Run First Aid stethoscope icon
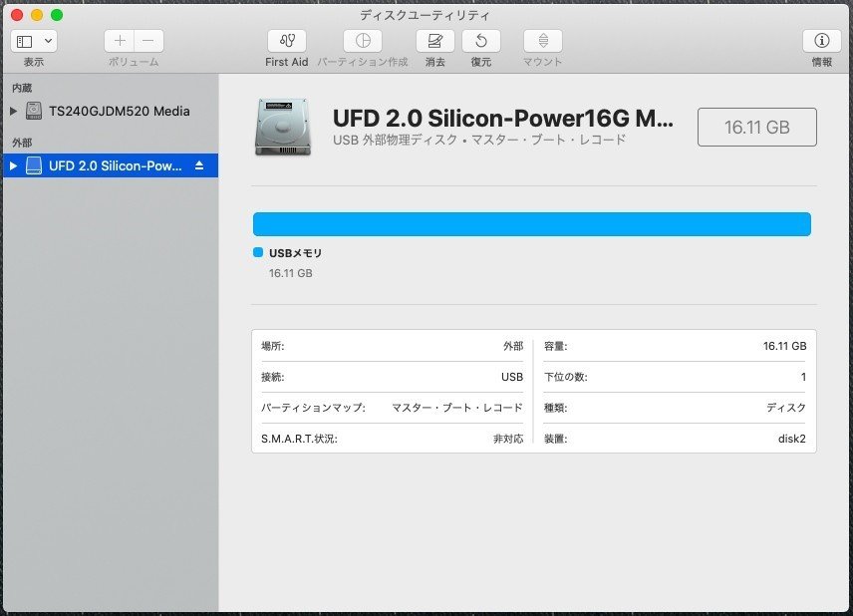 click(x=287, y=41)
